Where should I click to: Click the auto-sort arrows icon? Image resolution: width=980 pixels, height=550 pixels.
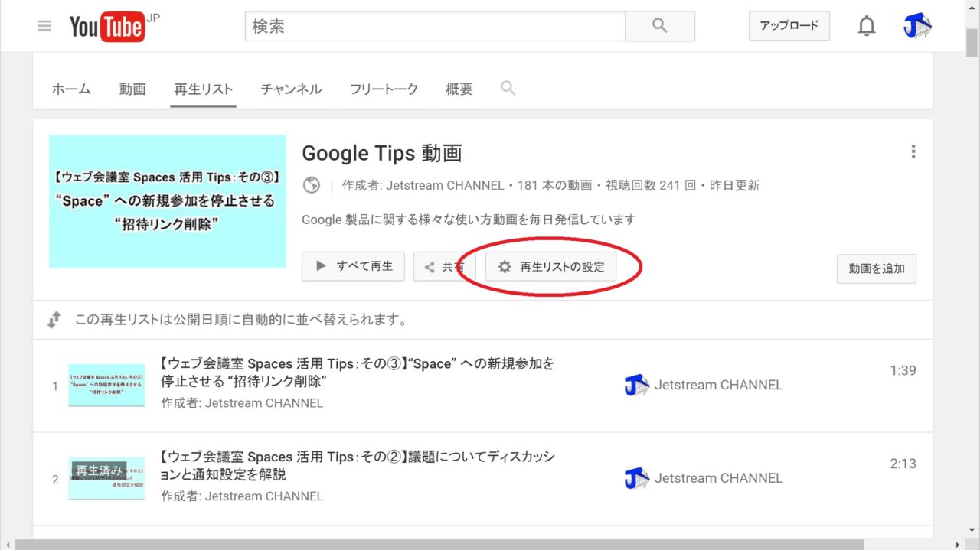tap(54, 320)
